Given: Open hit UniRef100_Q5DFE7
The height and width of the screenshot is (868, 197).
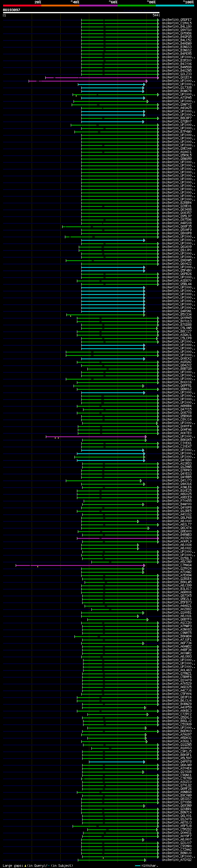Looking at the screenshot, I should [177, 20].
